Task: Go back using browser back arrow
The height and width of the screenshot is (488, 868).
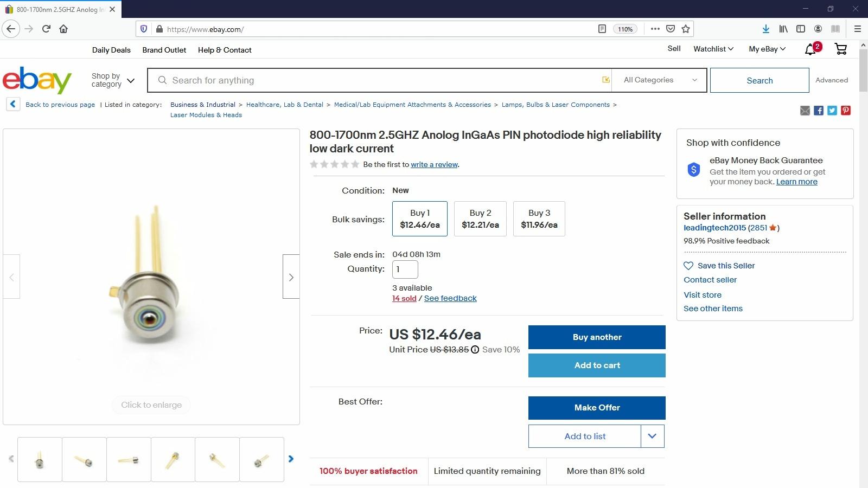Action: [x=11, y=29]
